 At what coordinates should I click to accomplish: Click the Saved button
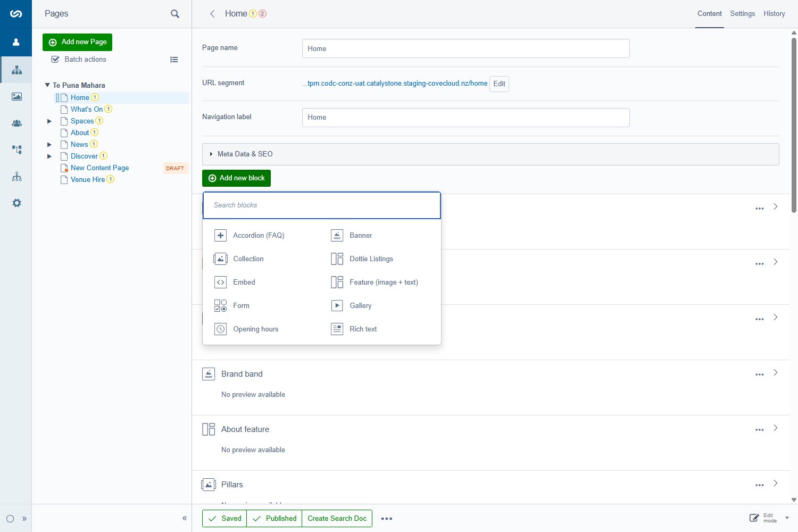[x=225, y=519]
